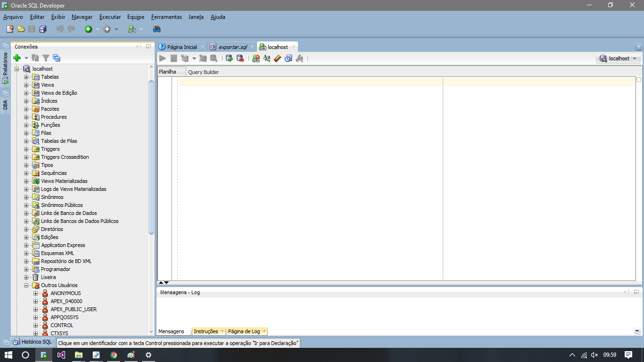Click the Forward navigation arrow

pyautogui.click(x=107, y=29)
